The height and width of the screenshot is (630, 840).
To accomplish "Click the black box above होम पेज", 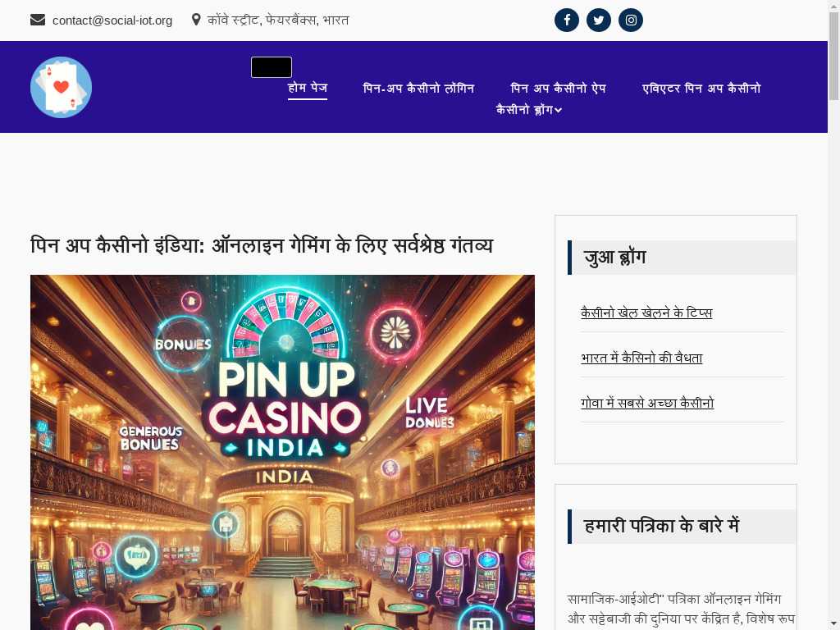I will click(272, 67).
